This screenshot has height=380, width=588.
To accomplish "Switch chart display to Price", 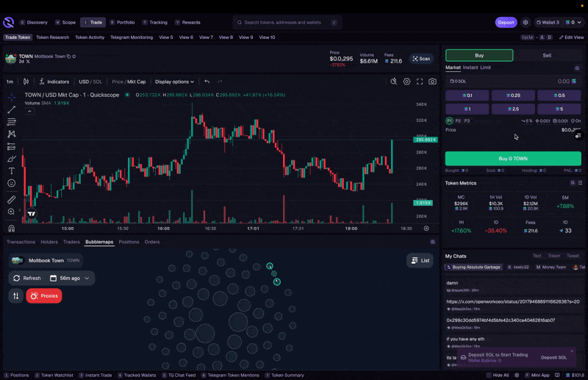I will pos(118,82).
